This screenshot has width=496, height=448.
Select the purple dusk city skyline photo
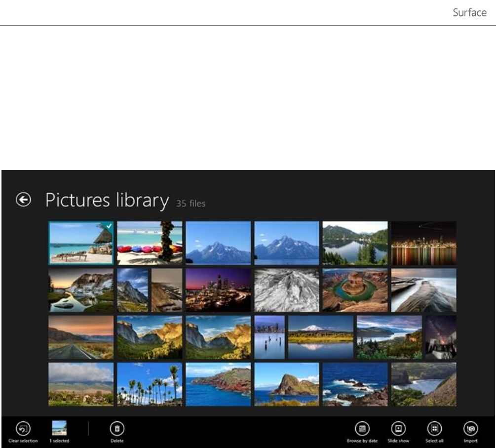point(218,290)
